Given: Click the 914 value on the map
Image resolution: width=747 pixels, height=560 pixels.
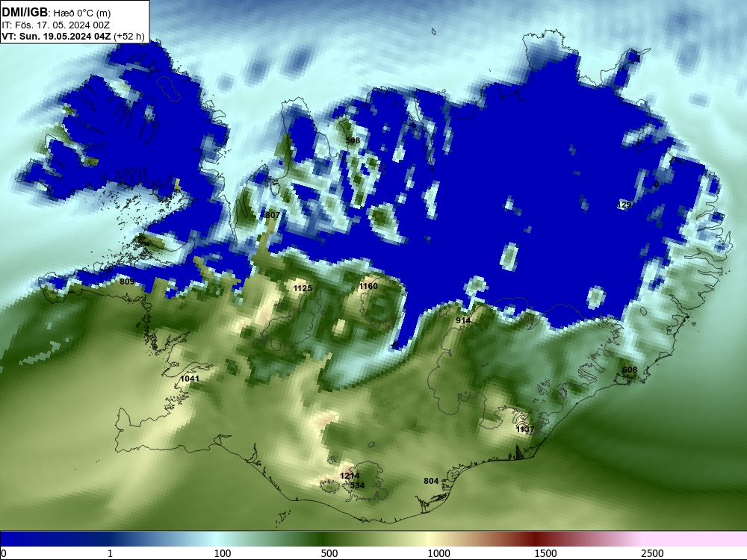Looking at the screenshot, I should tap(463, 320).
